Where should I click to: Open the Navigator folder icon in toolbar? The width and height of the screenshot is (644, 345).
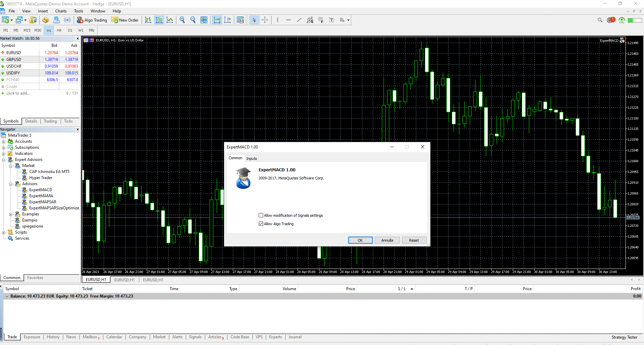45,20
